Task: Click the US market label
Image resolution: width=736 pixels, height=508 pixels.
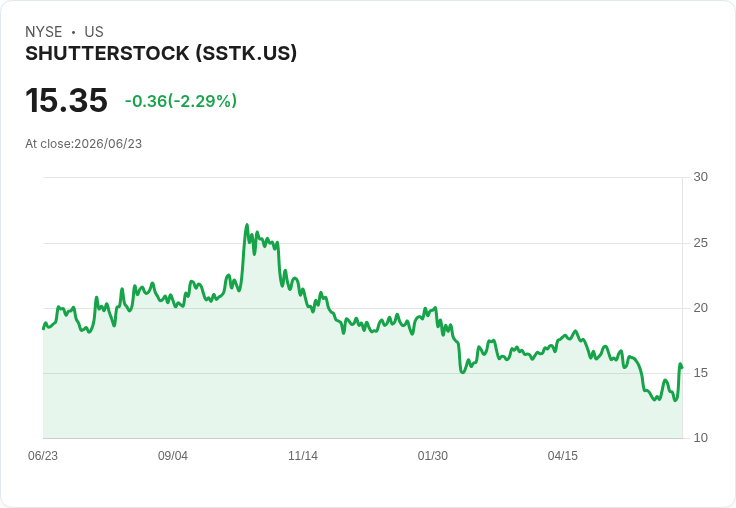Action: coord(94,32)
